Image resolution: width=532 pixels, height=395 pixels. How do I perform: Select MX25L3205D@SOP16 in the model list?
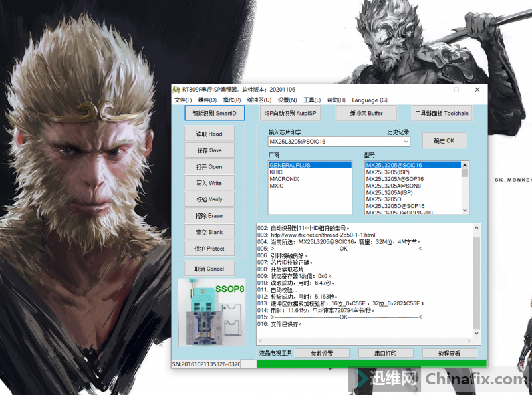click(413, 206)
